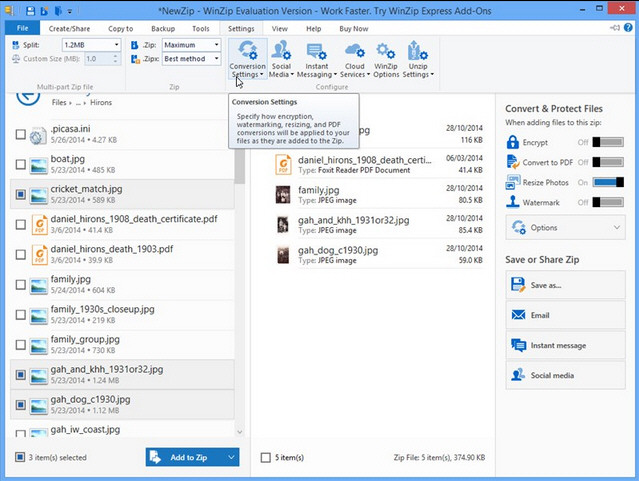Click the PDF icon of daniel_hirons_1908 in zip
The width and height of the screenshot is (639, 481).
(283, 164)
